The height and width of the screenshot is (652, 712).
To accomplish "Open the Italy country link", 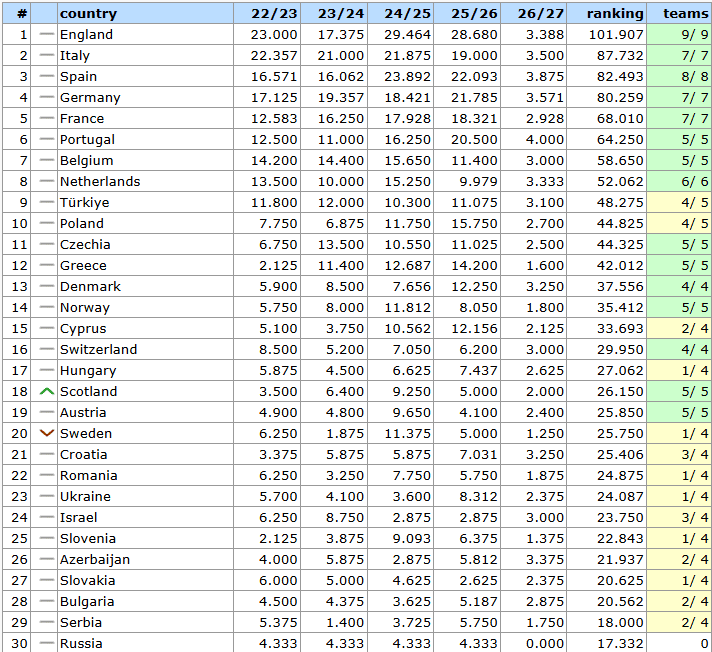I will [x=75, y=56].
